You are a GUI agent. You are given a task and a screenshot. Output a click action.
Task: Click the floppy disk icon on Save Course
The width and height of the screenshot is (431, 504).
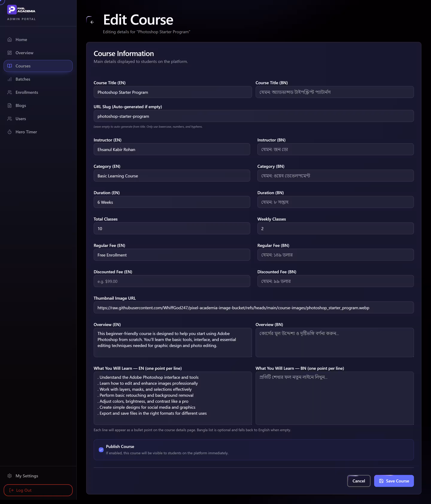[381, 481]
